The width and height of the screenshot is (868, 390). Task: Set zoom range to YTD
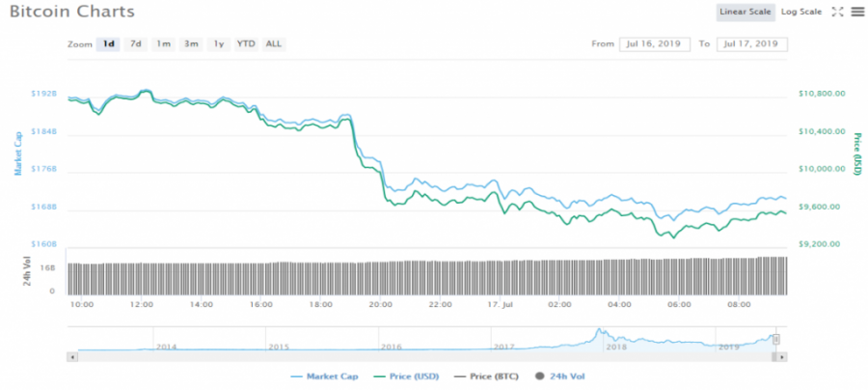click(x=246, y=43)
